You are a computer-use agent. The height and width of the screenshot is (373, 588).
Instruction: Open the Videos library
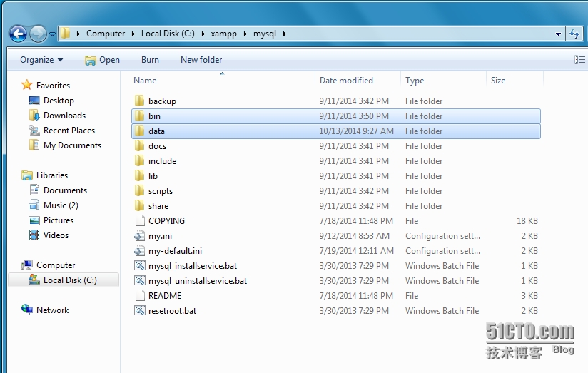(49, 235)
